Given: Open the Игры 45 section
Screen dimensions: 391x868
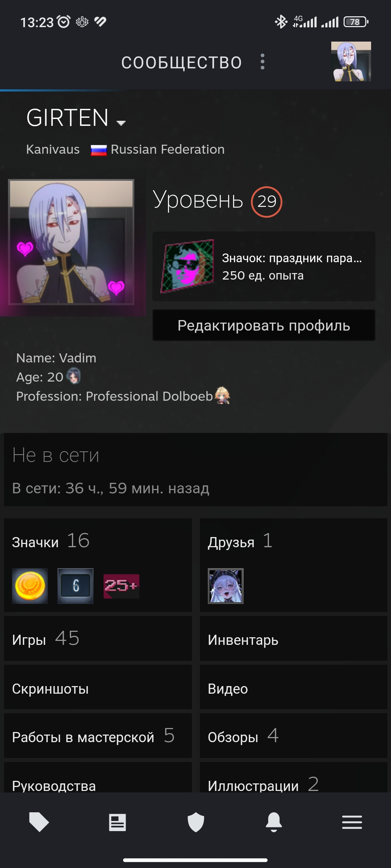Looking at the screenshot, I should tap(98, 639).
